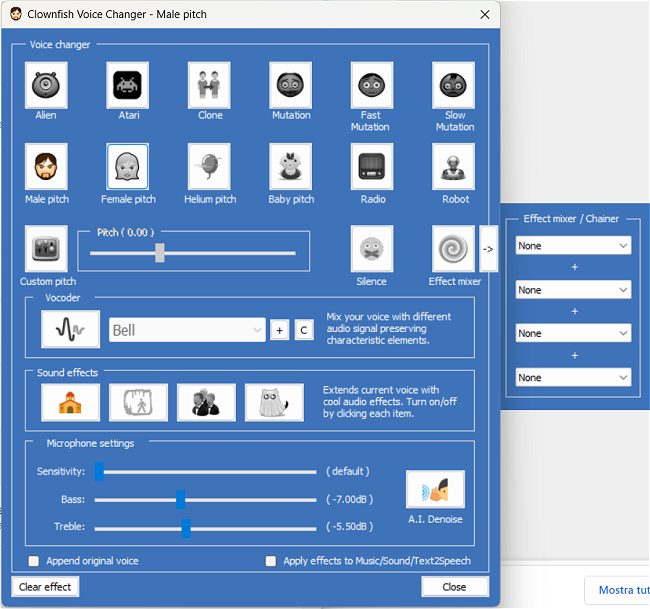Open the first Effect mixer None dropdown
The image size is (650, 609).
click(573, 245)
